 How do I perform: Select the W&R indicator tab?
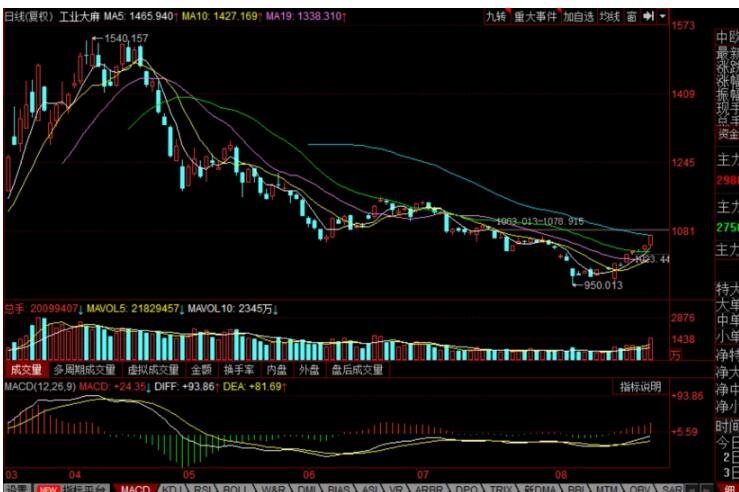point(273,488)
